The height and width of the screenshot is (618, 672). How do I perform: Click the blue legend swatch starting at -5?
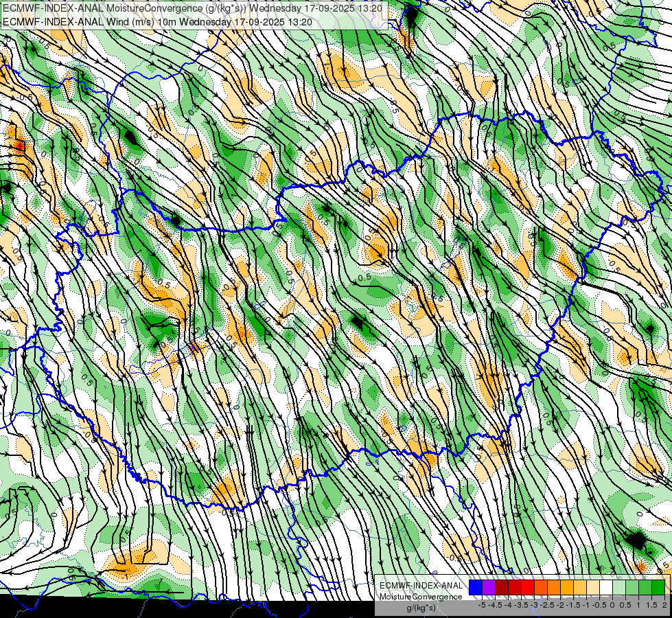coord(476,588)
